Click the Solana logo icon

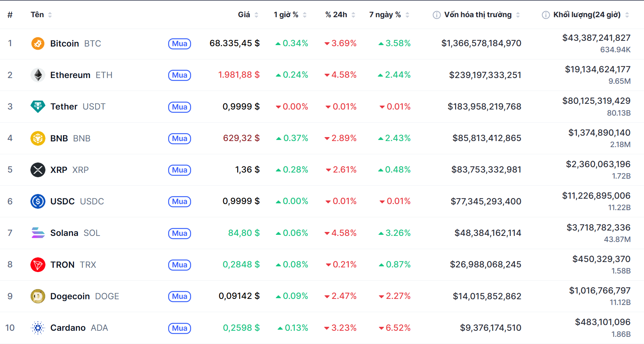pos(38,233)
